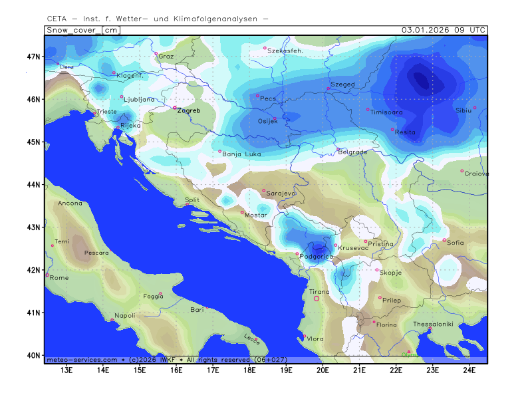Select the Timisoara location marker
The height and width of the screenshot is (399, 532).
point(368,110)
